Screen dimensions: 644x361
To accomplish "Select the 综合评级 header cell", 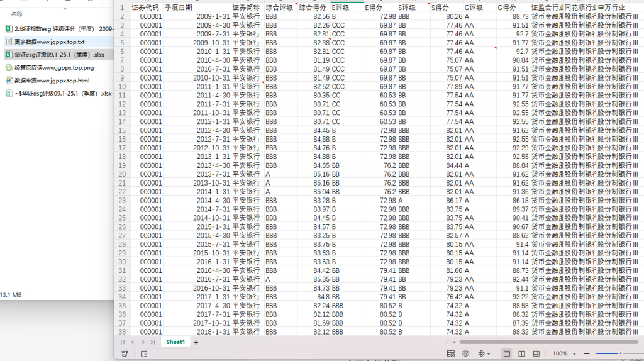I will [x=281, y=8].
